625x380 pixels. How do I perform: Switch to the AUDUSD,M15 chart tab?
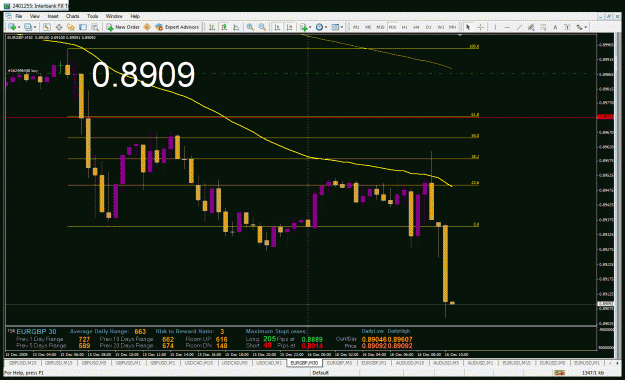[x=410, y=363]
